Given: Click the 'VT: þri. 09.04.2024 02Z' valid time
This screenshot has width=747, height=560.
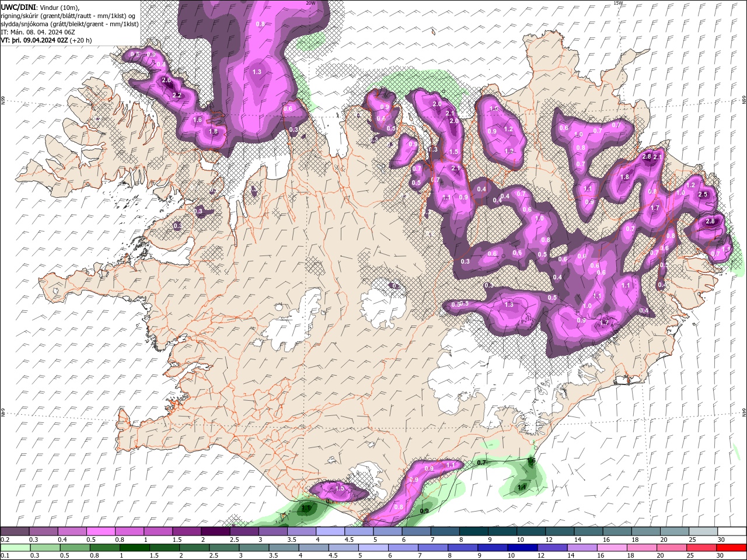Looking at the screenshot, I should (34, 40).
